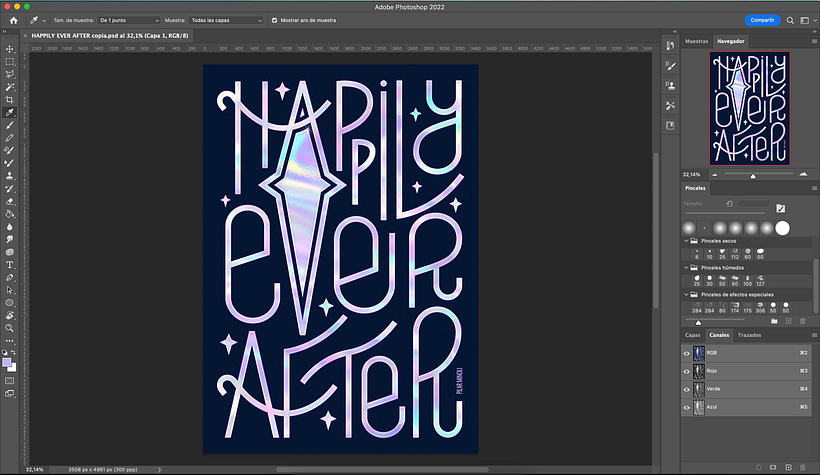Select the Move tool

pos(9,49)
